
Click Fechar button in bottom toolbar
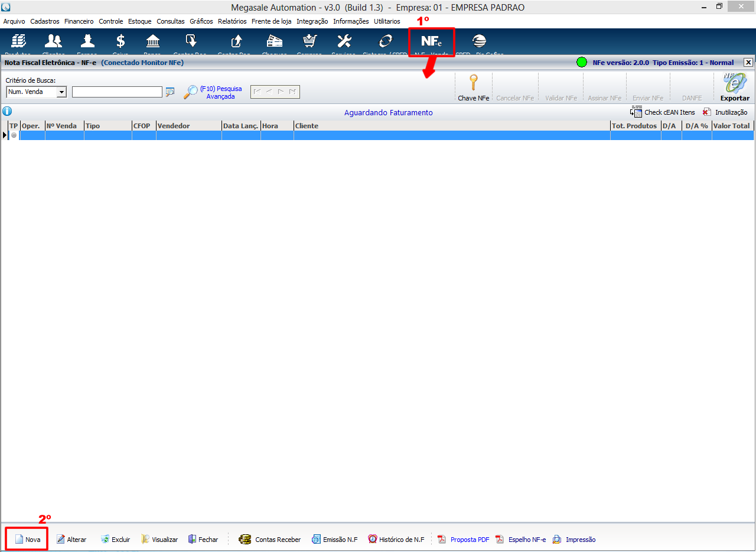pyautogui.click(x=203, y=540)
